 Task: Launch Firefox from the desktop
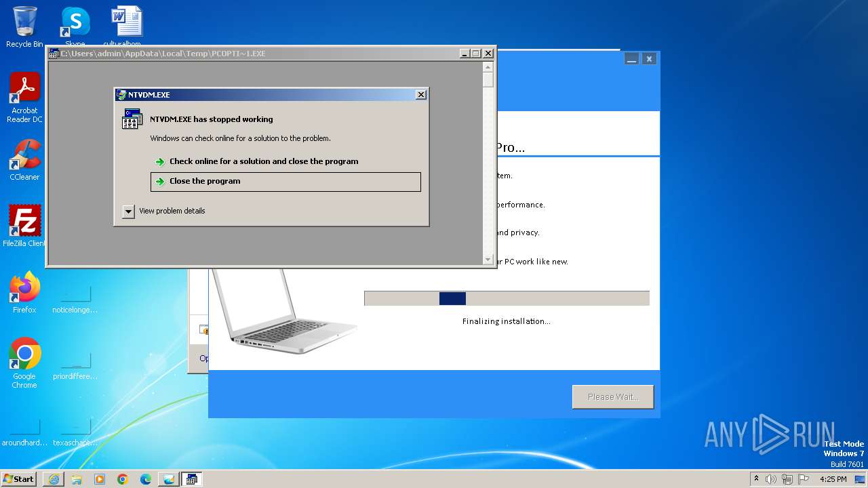[24, 292]
